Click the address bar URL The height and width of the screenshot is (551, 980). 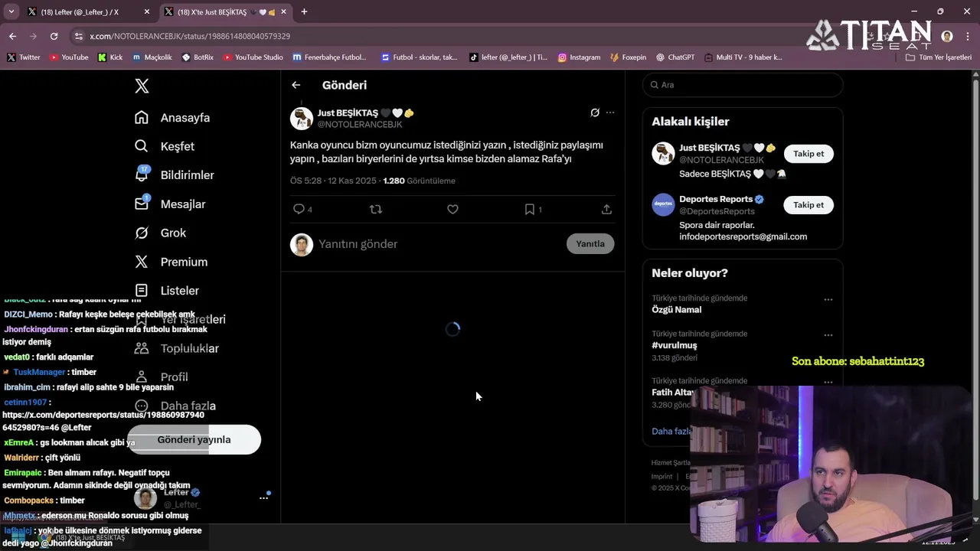pyautogui.click(x=190, y=36)
